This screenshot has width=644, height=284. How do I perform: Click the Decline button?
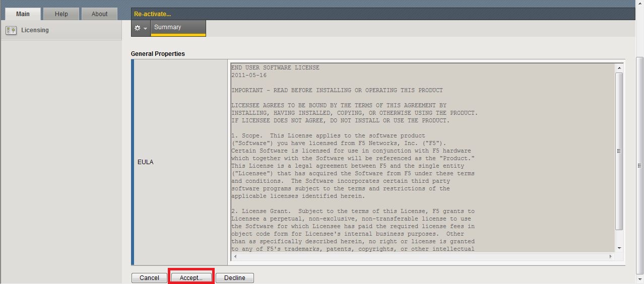pyautogui.click(x=234, y=278)
